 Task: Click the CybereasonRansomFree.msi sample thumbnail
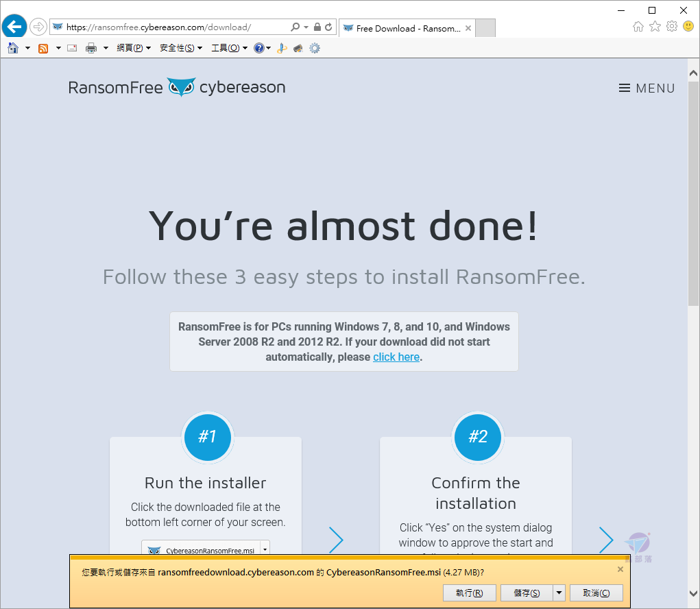206,547
